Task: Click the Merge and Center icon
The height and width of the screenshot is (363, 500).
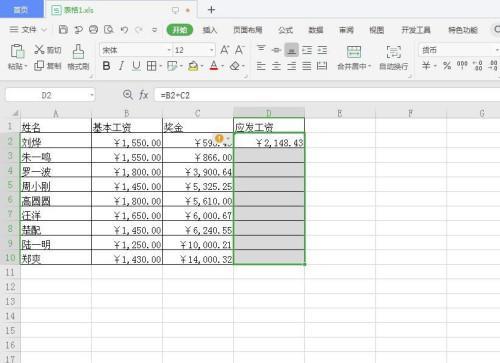Action: (354, 52)
